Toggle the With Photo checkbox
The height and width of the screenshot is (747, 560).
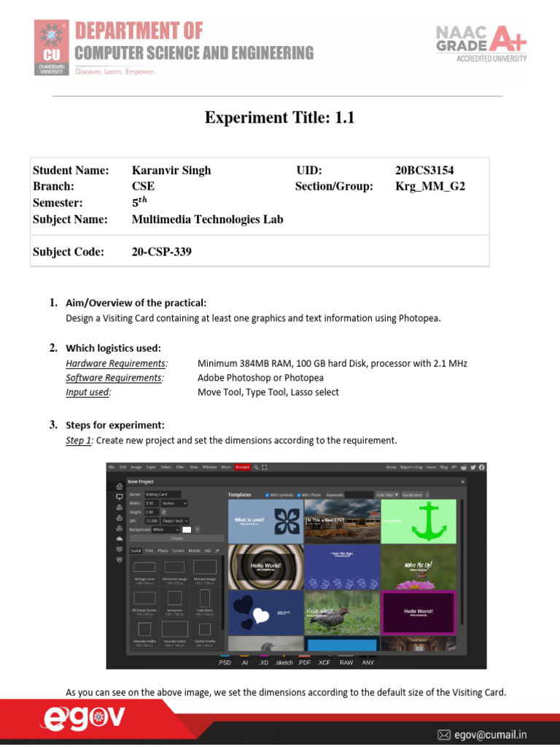[x=299, y=495]
